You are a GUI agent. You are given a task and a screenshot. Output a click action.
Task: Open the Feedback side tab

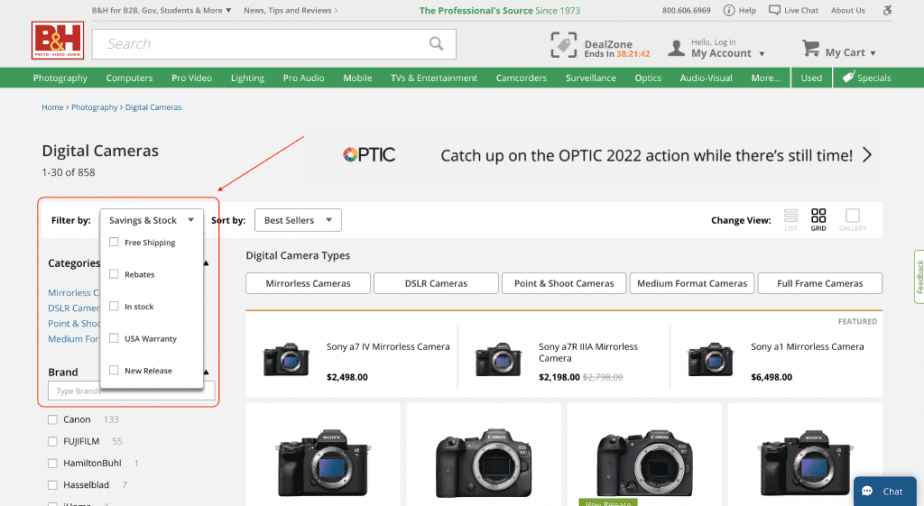point(919,277)
